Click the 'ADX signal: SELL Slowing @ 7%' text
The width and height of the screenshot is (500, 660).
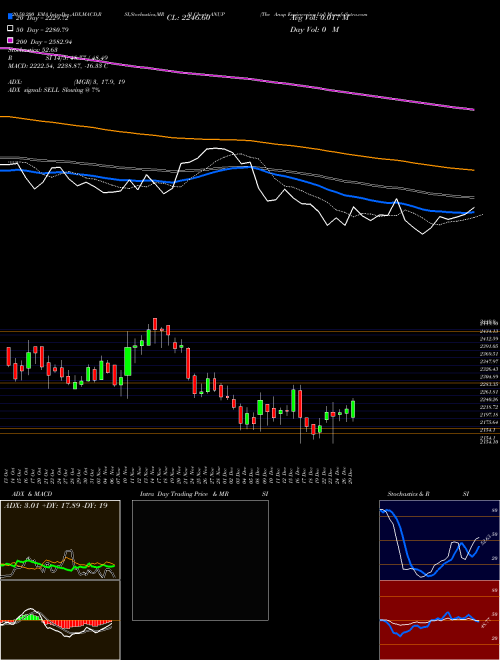(x=54, y=90)
